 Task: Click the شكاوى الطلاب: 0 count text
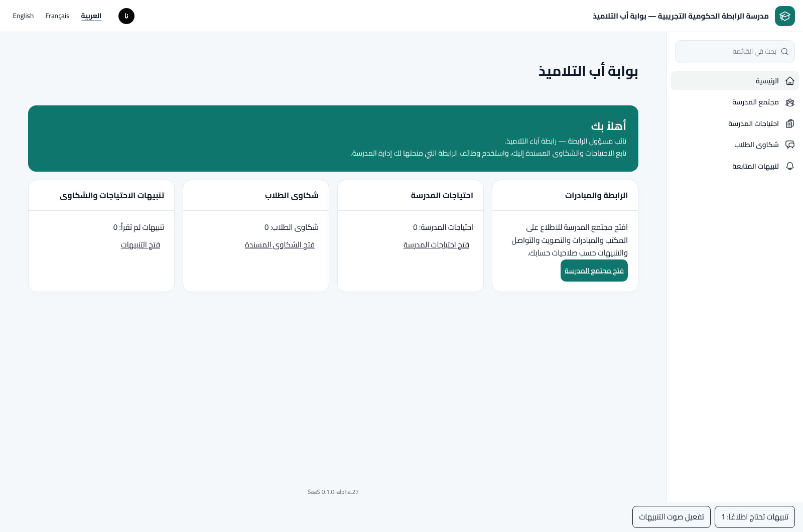[292, 227]
